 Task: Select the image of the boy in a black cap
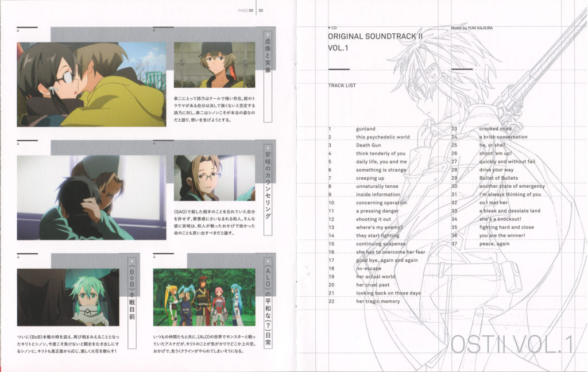point(214,65)
